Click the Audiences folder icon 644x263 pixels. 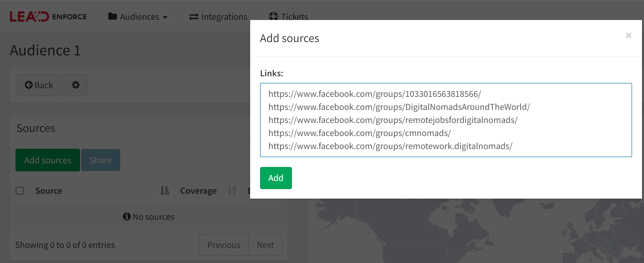113,16
